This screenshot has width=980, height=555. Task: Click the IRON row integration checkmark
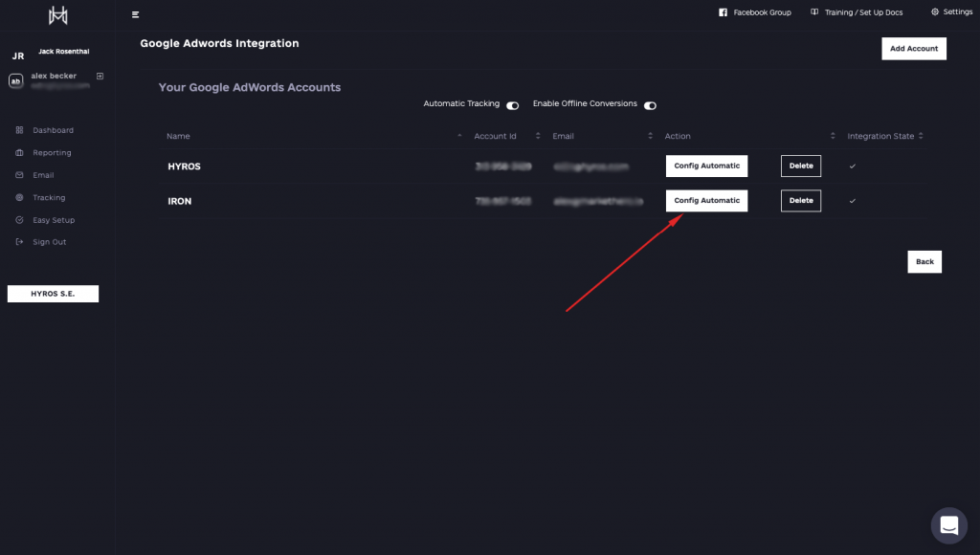[853, 201]
